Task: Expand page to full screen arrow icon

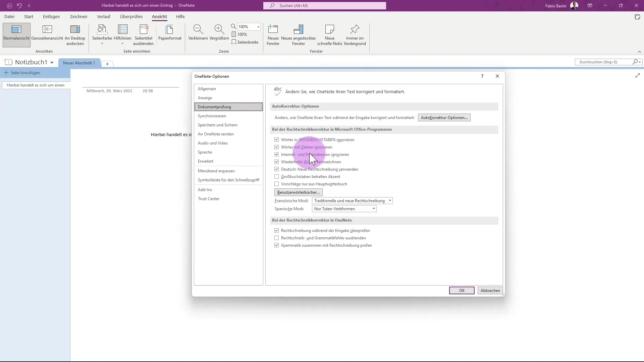Action: pos(637,76)
